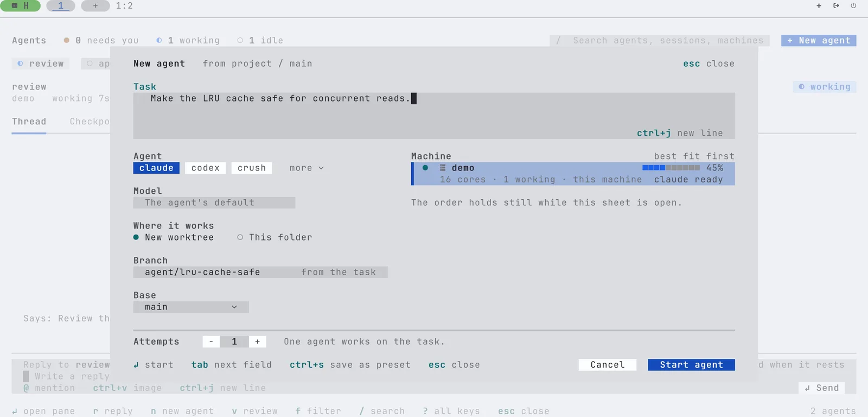Click the Send button in reply box
The height and width of the screenshot is (417, 868).
coord(821,388)
